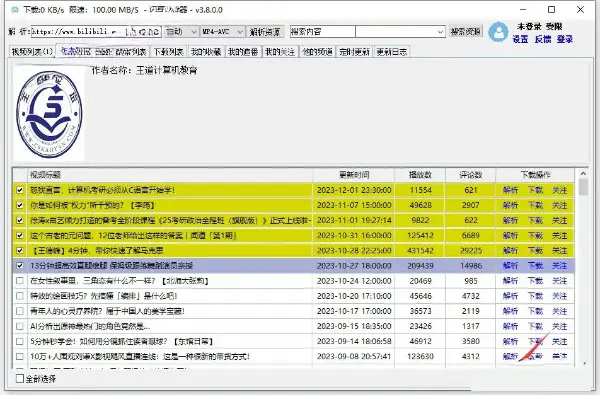Click the 视频标题 column header
600x395 pixels.
(170, 175)
